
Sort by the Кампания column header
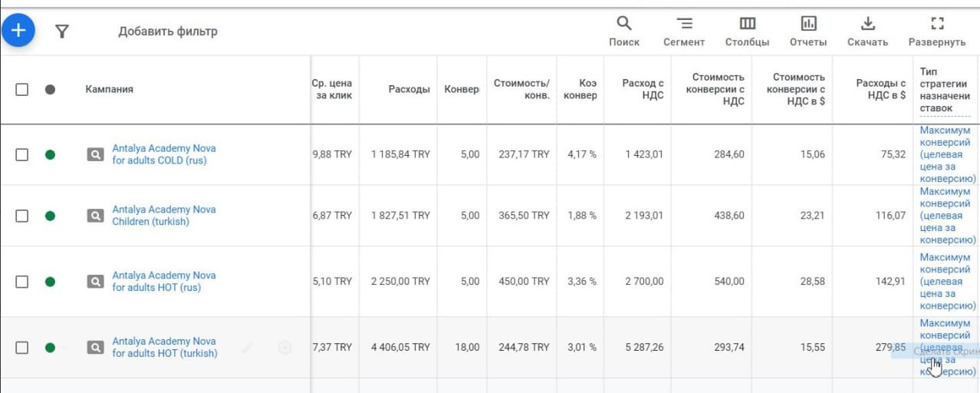109,89
